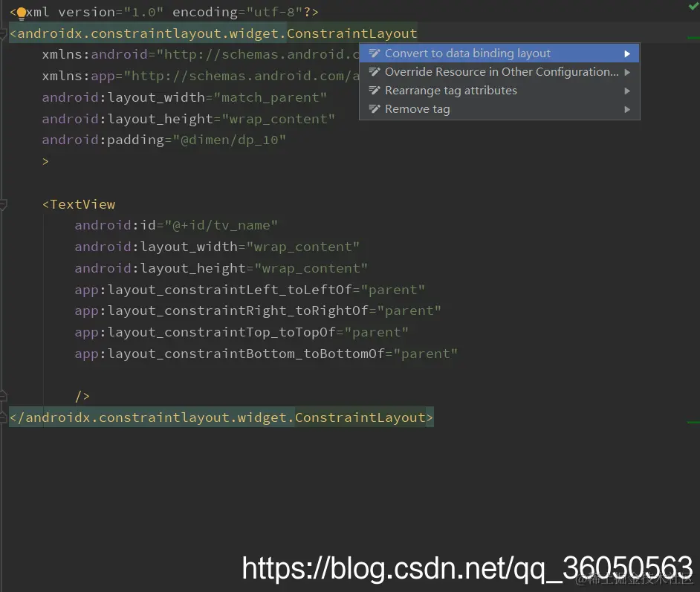
Task: Expand submenu arrow for Convert to data binding layout
Action: pyautogui.click(x=627, y=53)
